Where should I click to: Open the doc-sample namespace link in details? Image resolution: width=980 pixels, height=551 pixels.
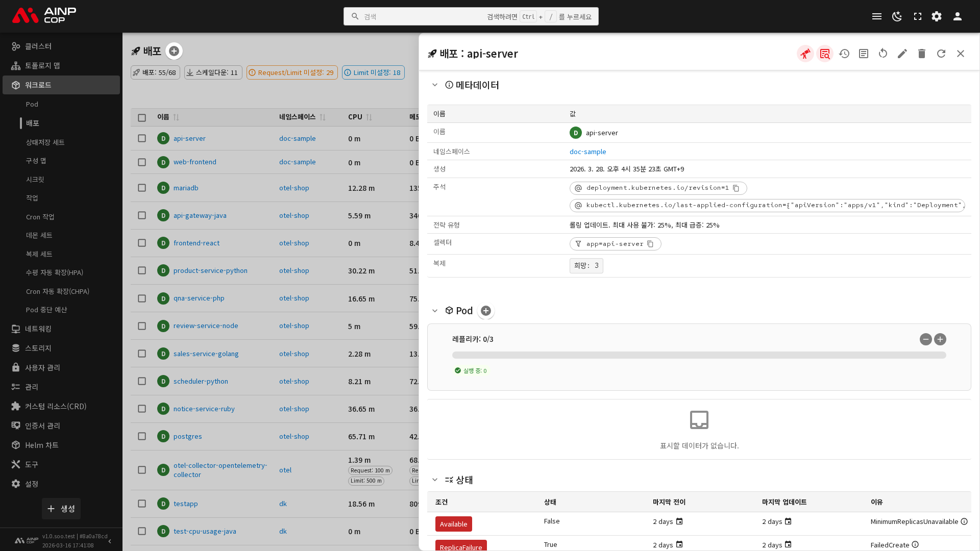click(x=587, y=152)
